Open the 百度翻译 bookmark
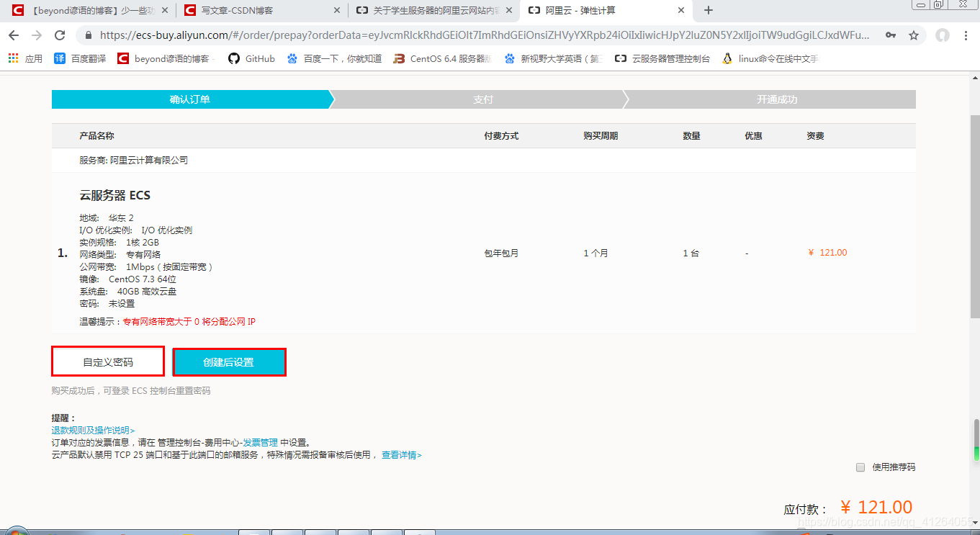 click(80, 59)
